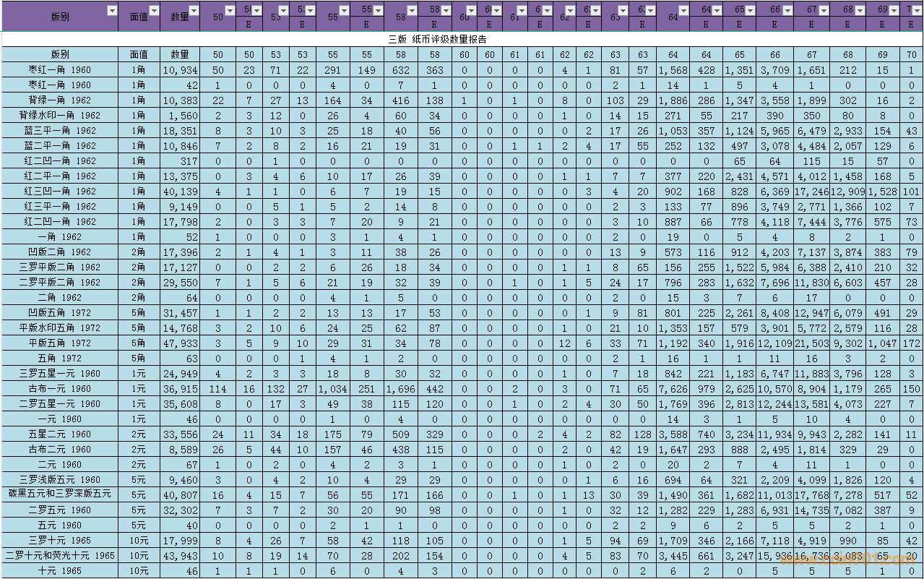Image resolution: width=924 pixels, height=579 pixels.
Task: Select the 碳黑五元和三罗深版五元 cell
Action: [x=60, y=495]
